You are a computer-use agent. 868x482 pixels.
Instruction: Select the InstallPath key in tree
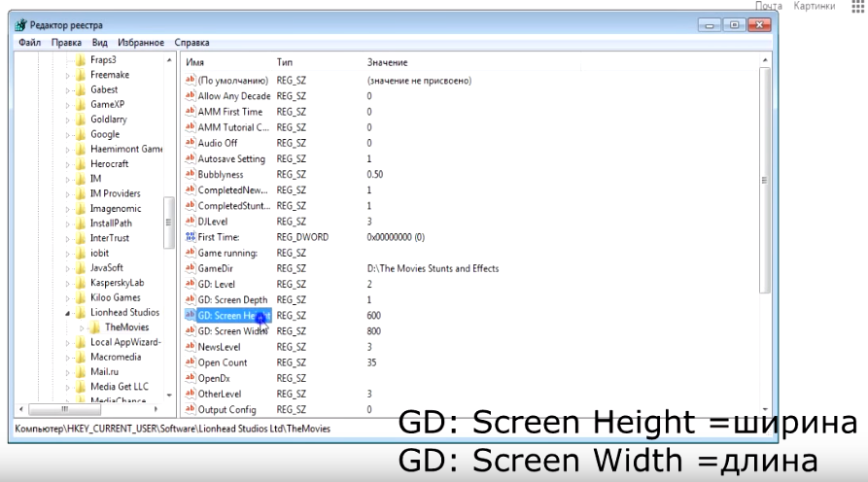(111, 223)
